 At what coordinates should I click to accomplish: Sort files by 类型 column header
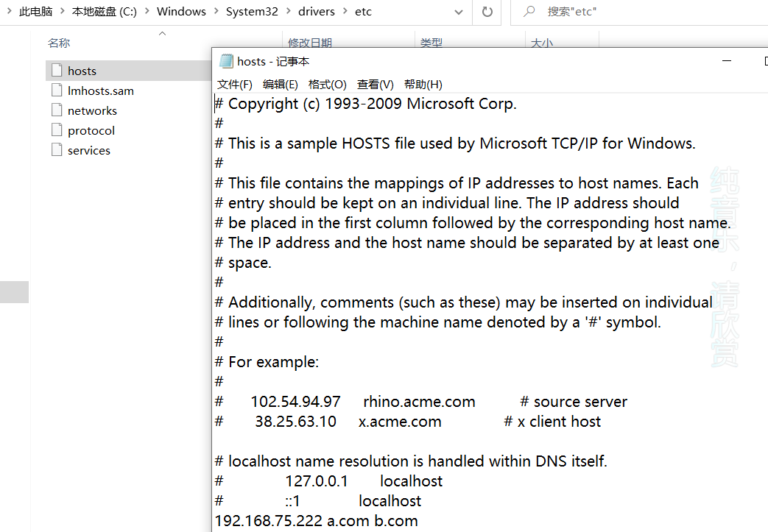(431, 43)
